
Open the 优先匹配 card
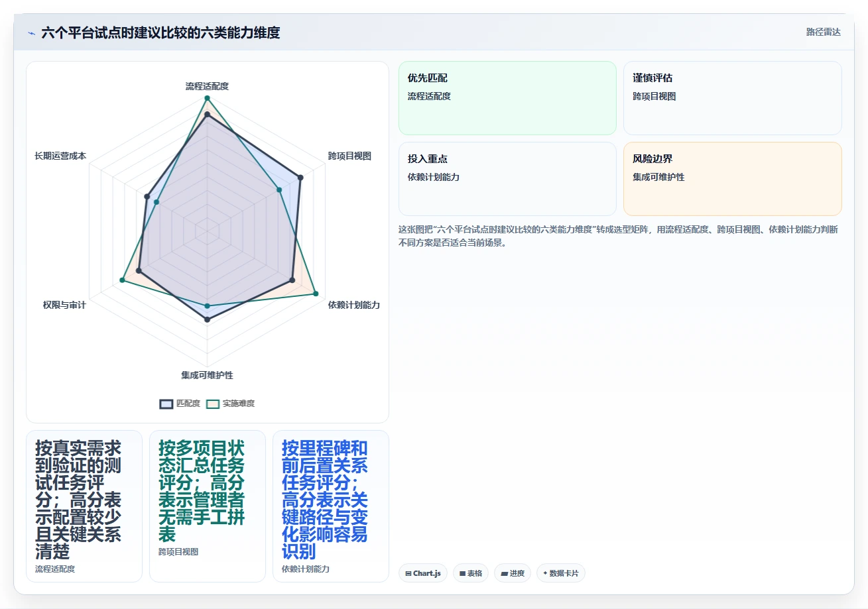pyautogui.click(x=507, y=98)
